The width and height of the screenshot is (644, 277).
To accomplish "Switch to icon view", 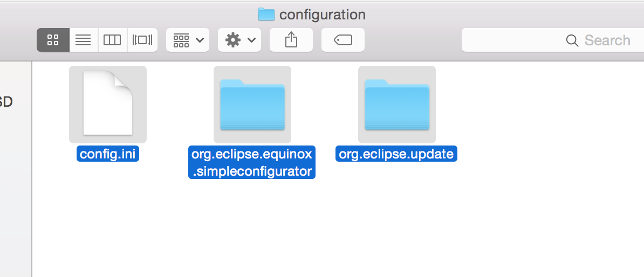I will click(53, 40).
